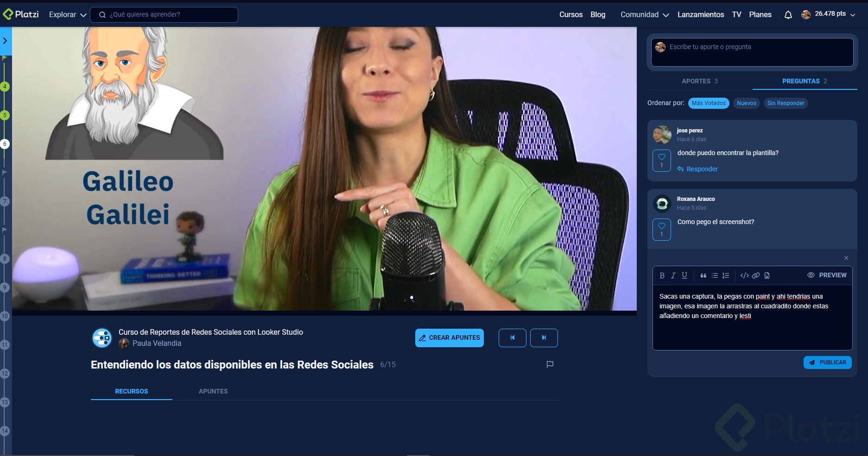Open the user profile points dropdown

829,14
